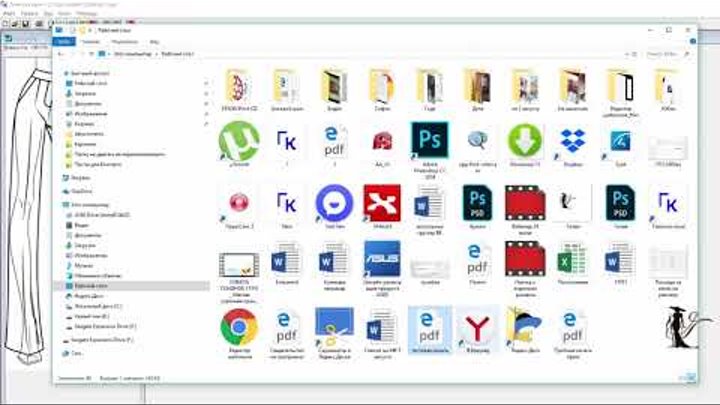Switch to large icons view in status bar
The width and height of the screenshot is (720, 405).
point(691,377)
